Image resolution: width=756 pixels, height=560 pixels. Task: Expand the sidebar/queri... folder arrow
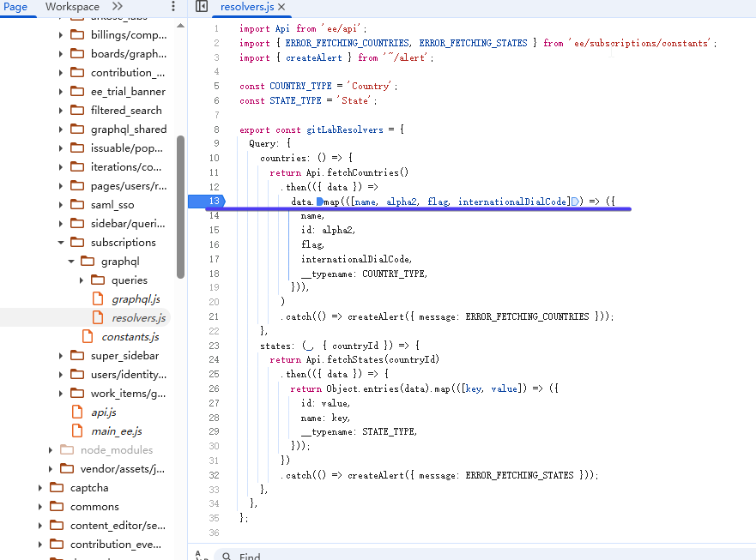coord(60,224)
